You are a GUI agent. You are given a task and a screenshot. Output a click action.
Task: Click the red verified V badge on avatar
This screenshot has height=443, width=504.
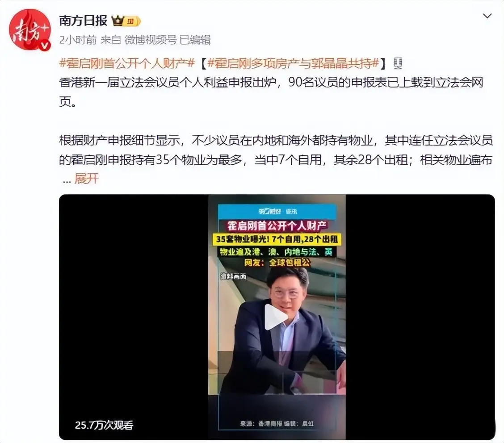(45, 45)
